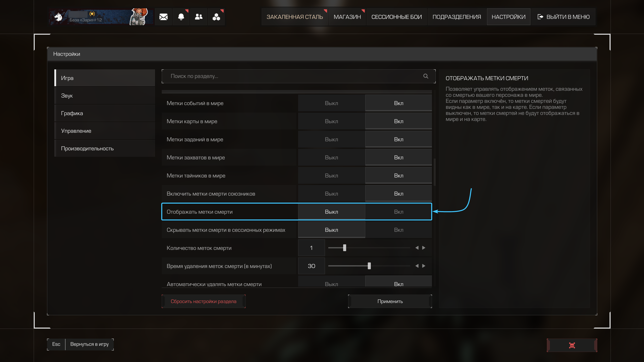The image size is (644, 362).
Task: Enable "Скрывать метки смерти в сессионных режимах" Вкл
Action: point(398,230)
